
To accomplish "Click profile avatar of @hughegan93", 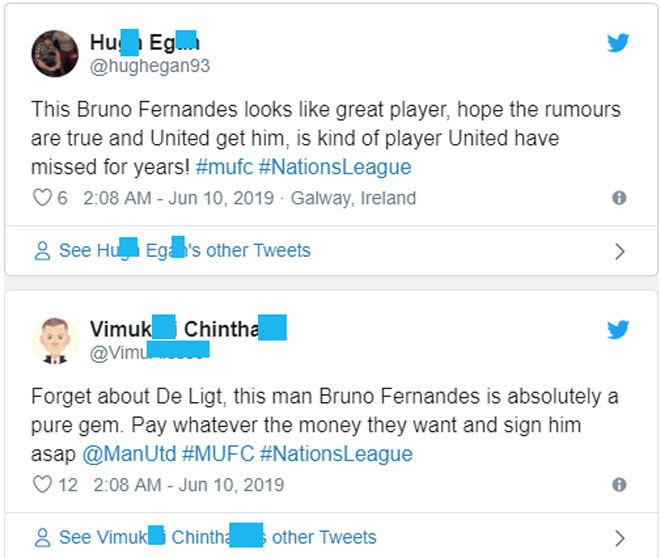I will coord(55,53).
